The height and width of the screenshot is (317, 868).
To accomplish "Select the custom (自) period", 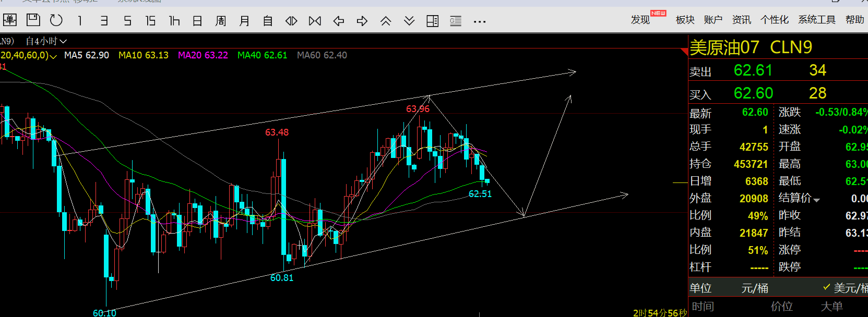I will click(268, 21).
